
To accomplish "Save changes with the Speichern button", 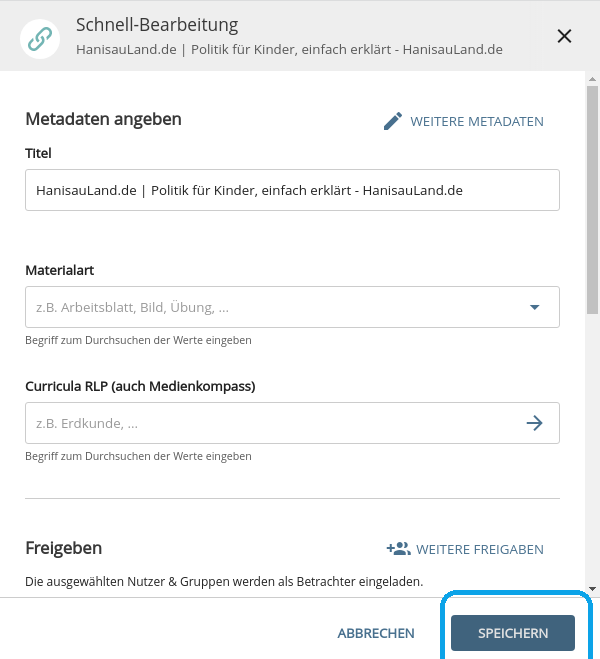I will tap(513, 633).
